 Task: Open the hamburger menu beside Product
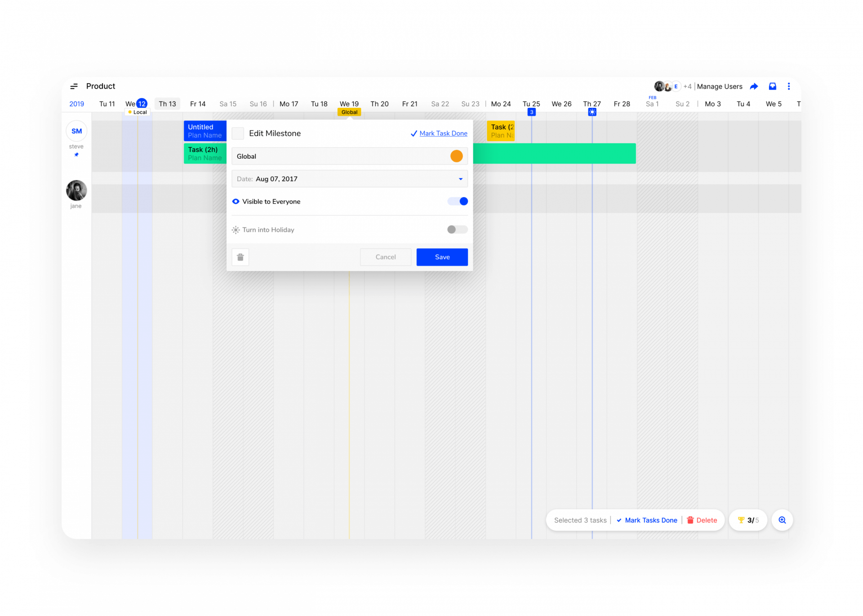(x=74, y=86)
